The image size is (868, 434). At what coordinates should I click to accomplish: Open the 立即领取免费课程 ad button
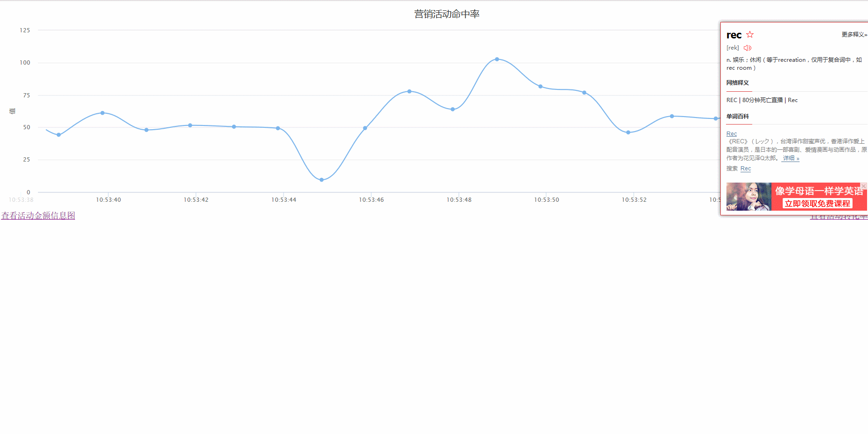817,204
